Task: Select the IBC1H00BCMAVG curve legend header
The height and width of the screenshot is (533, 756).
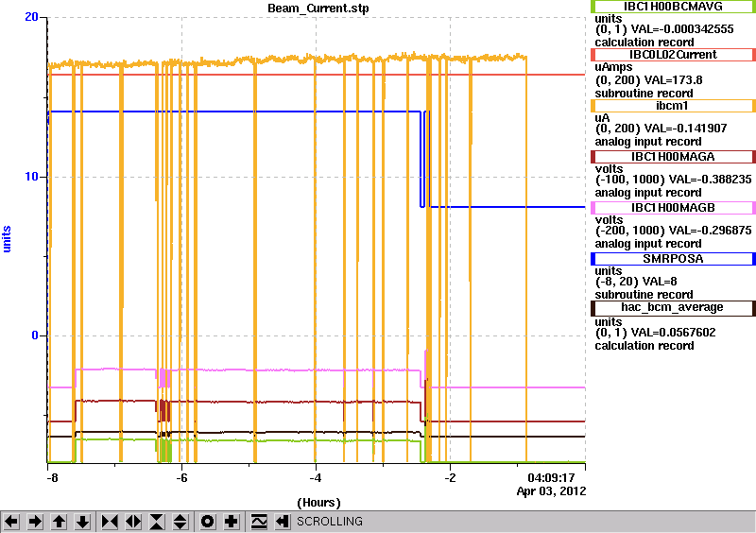Action: tap(673, 7)
